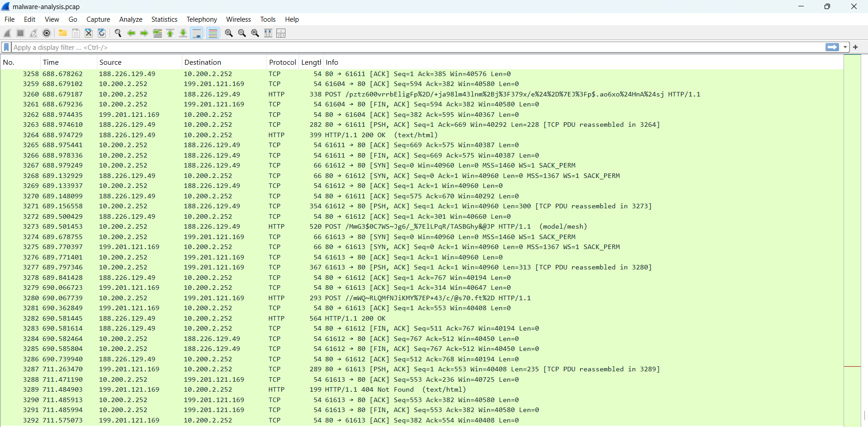868x427 pixels.
Task: Select packet 3292 last visible row
Action: click(x=422, y=420)
